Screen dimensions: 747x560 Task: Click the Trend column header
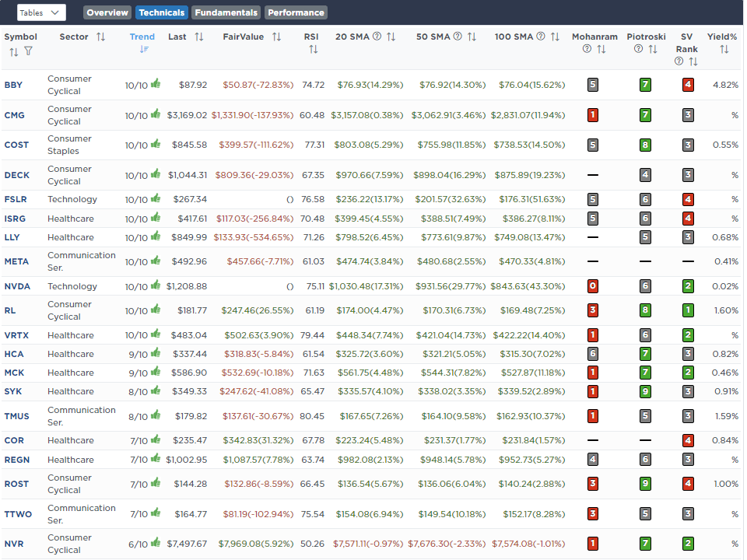142,37
